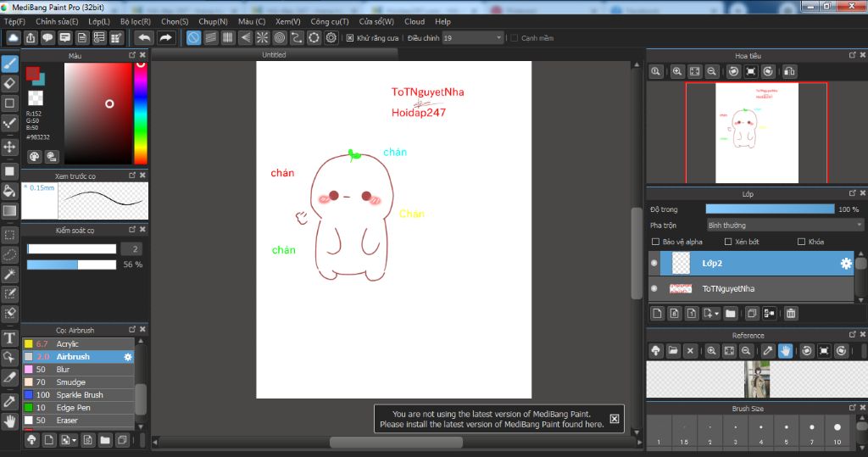The image size is (868, 457).
Task: Delete layer with trash icon
Action: coord(791,314)
